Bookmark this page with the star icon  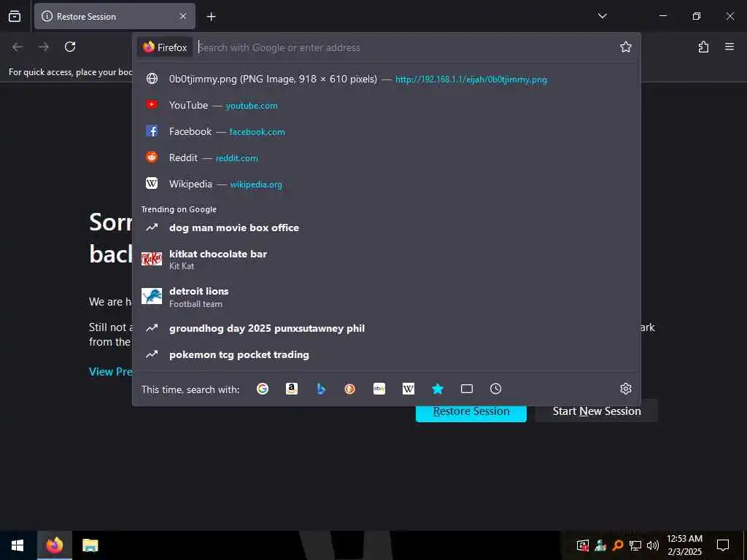[625, 47]
